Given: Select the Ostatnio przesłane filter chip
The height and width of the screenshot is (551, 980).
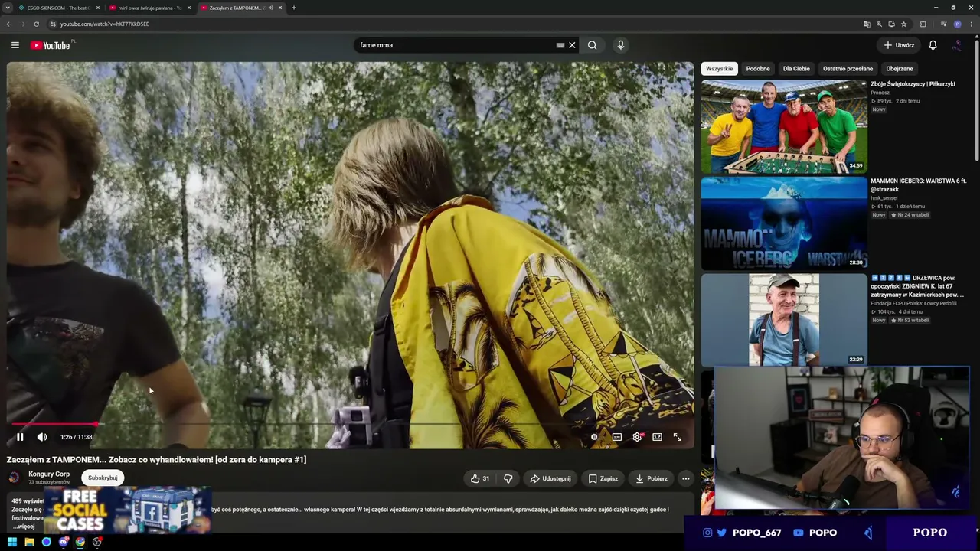Looking at the screenshot, I should point(848,68).
